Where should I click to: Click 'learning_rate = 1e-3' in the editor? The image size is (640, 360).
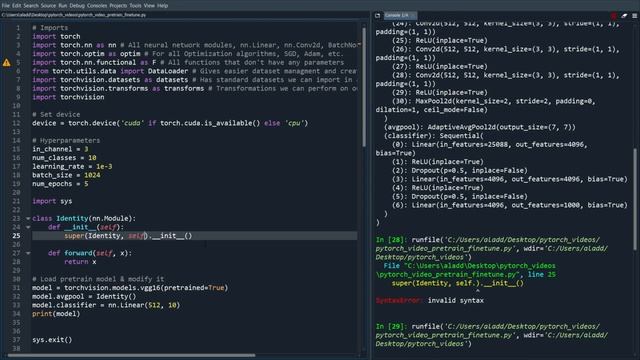point(72,166)
